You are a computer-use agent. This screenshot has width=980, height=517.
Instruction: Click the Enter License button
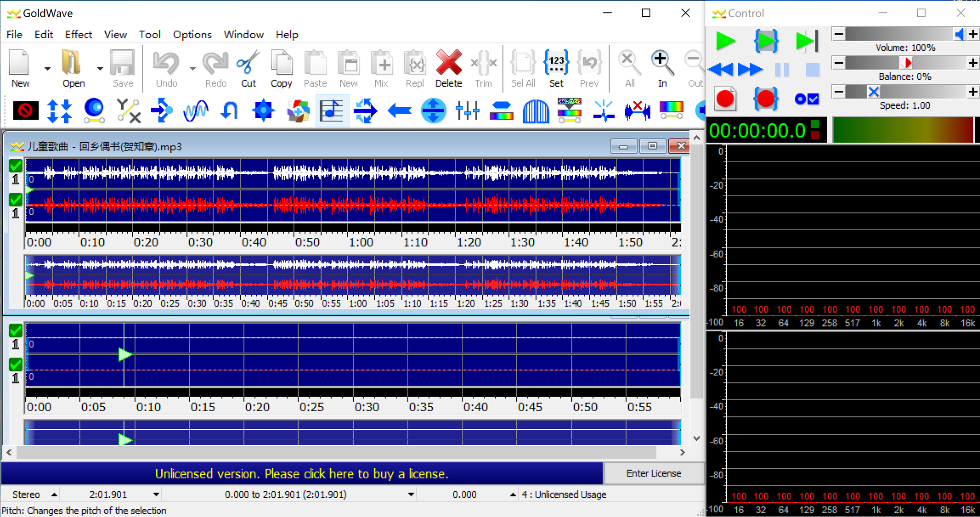pyautogui.click(x=653, y=473)
